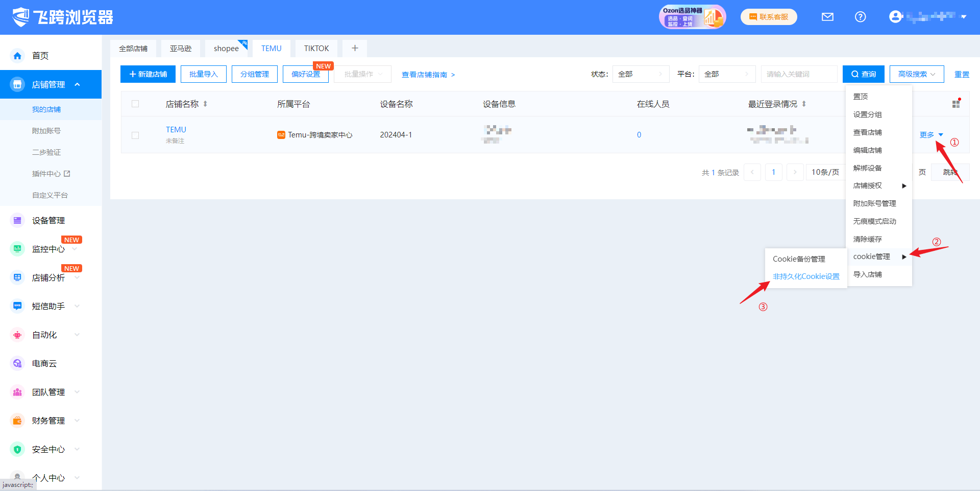
Task: Open the store guide link
Action: click(428, 75)
